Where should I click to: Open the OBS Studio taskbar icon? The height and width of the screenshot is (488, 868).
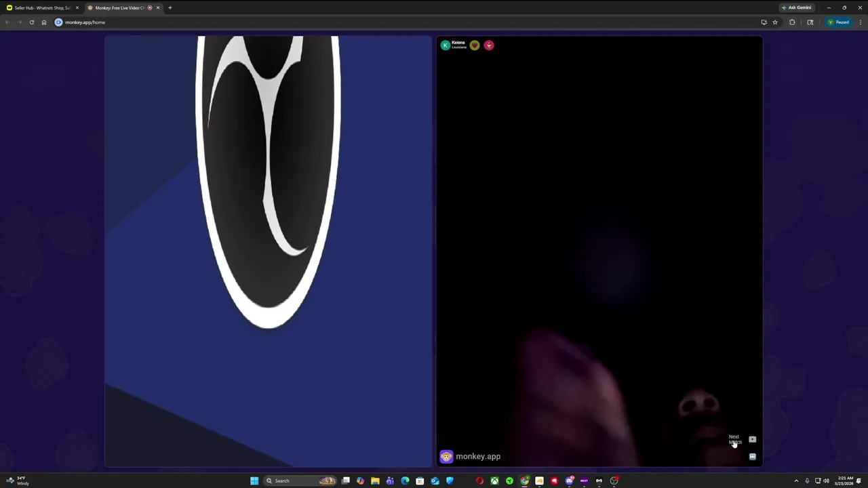pyautogui.click(x=614, y=481)
